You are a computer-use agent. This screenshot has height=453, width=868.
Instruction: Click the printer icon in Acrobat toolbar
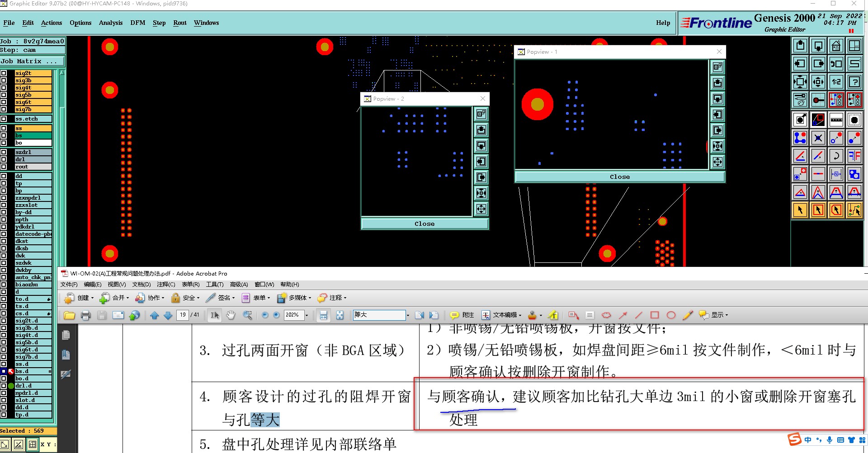click(x=85, y=315)
